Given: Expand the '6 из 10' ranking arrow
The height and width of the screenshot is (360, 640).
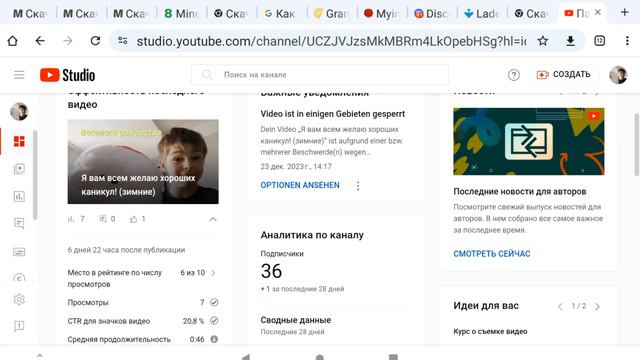Looking at the screenshot, I should point(213,273).
